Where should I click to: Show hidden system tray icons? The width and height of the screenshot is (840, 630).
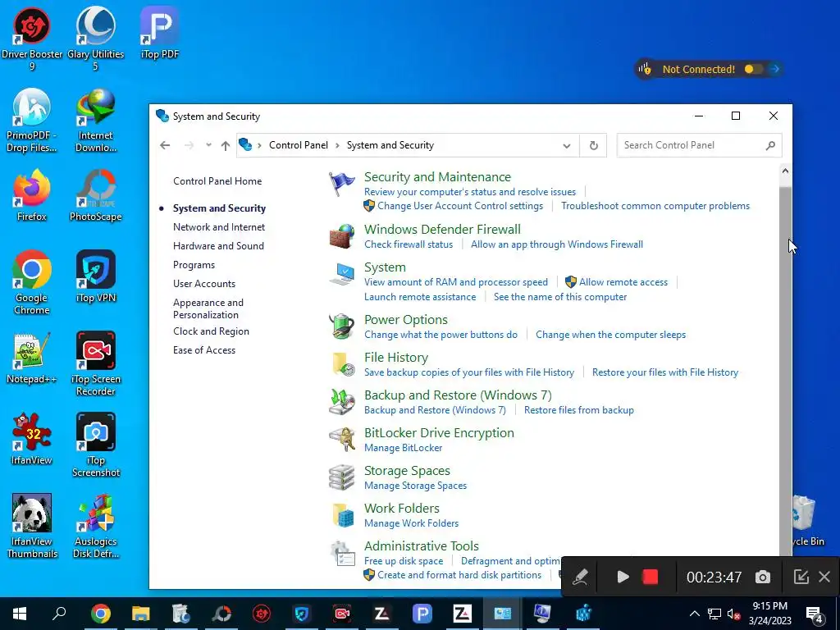[694, 614]
